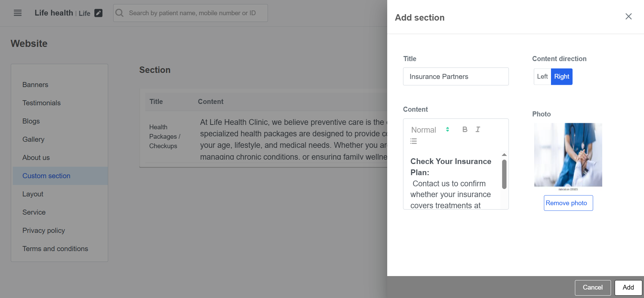Click the Insurance Partners title field
The height and width of the screenshot is (298, 644).
[x=456, y=76]
